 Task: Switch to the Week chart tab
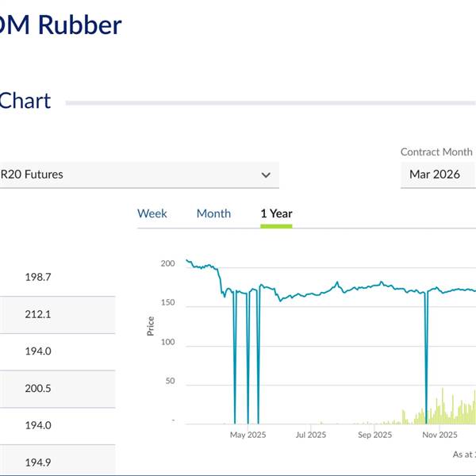152,213
